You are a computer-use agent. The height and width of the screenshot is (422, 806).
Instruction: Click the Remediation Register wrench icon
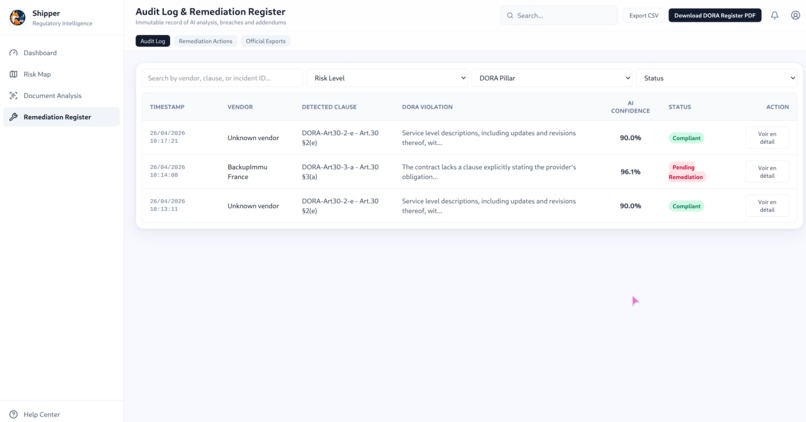click(13, 117)
